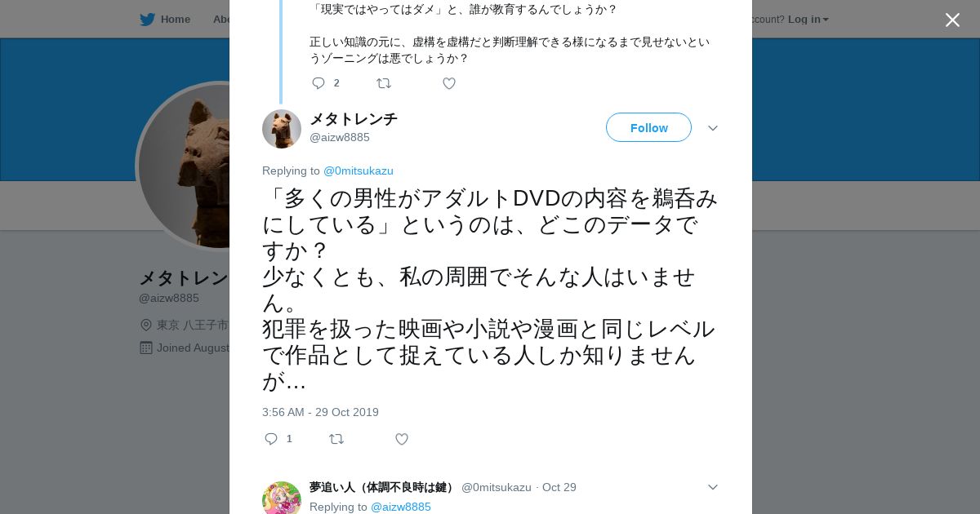980x514 pixels.
Task: Open more options on 夢追い人's reply
Action: point(712,487)
